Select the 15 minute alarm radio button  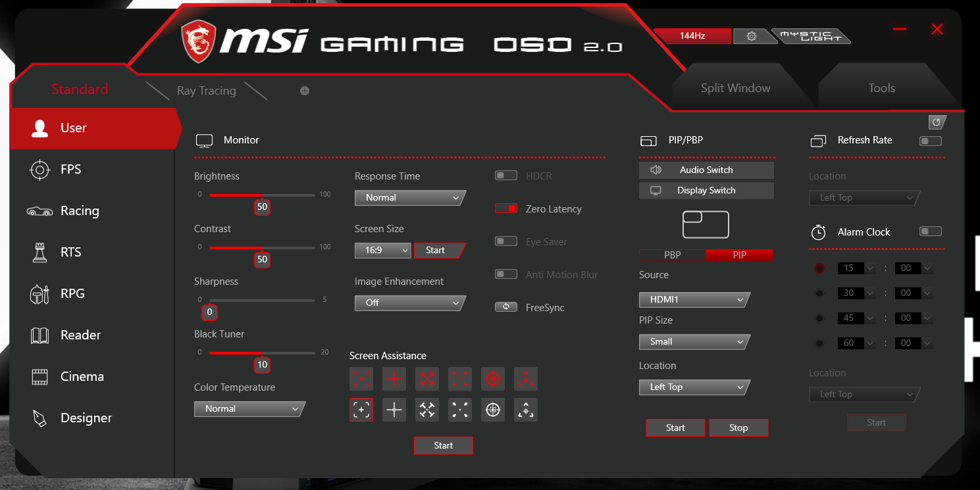819,268
